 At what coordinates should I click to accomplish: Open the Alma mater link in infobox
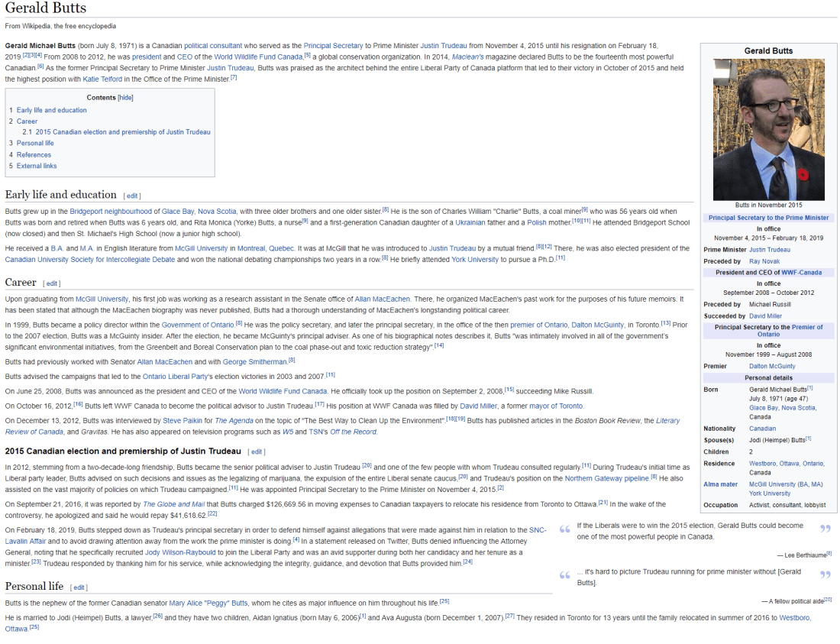[x=720, y=484]
